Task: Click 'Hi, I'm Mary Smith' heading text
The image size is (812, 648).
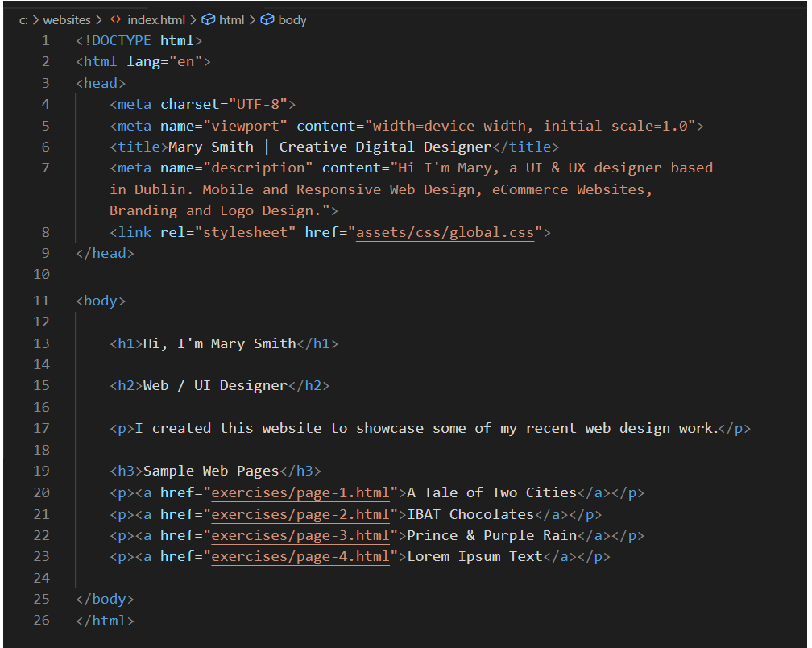Action: click(x=220, y=344)
